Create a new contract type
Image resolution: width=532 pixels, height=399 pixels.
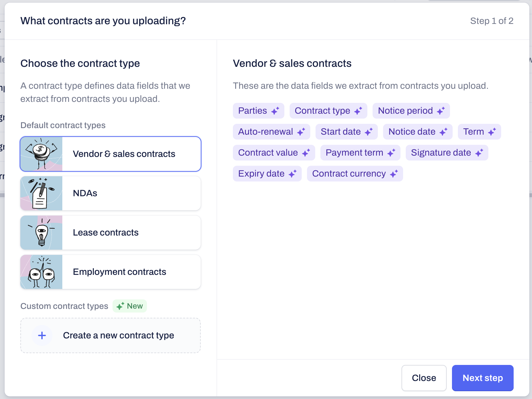118,335
